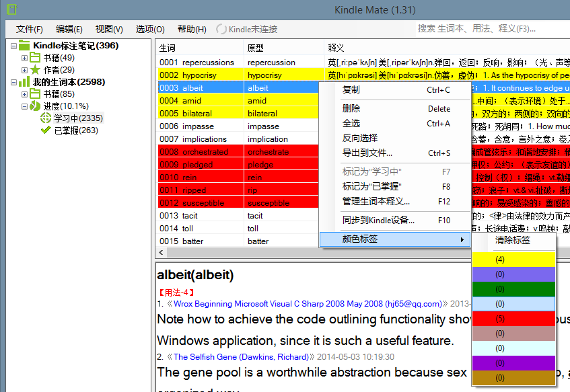This screenshot has height=392, width=570.
Task: Sort by the 生词 column header
Action: pyautogui.click(x=201, y=48)
